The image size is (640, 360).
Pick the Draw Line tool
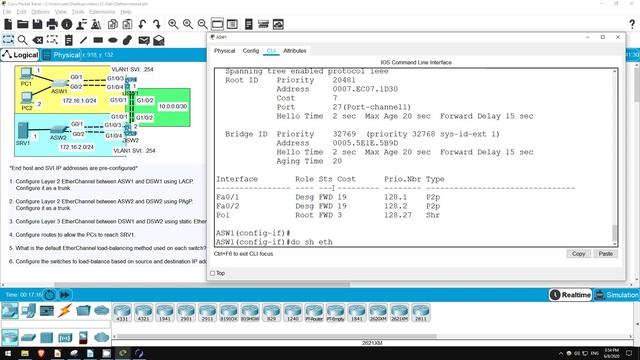pyautogui.click(x=83, y=40)
